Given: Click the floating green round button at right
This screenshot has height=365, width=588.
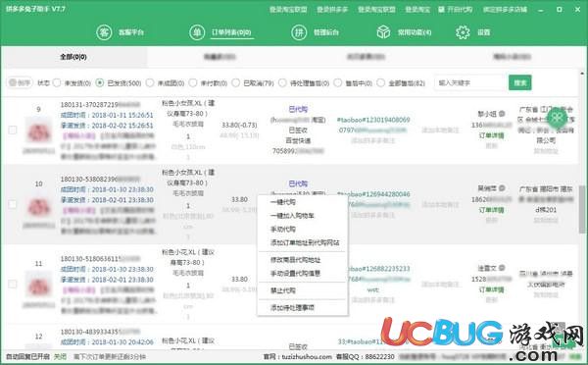Looking at the screenshot, I should pyautogui.click(x=557, y=118).
